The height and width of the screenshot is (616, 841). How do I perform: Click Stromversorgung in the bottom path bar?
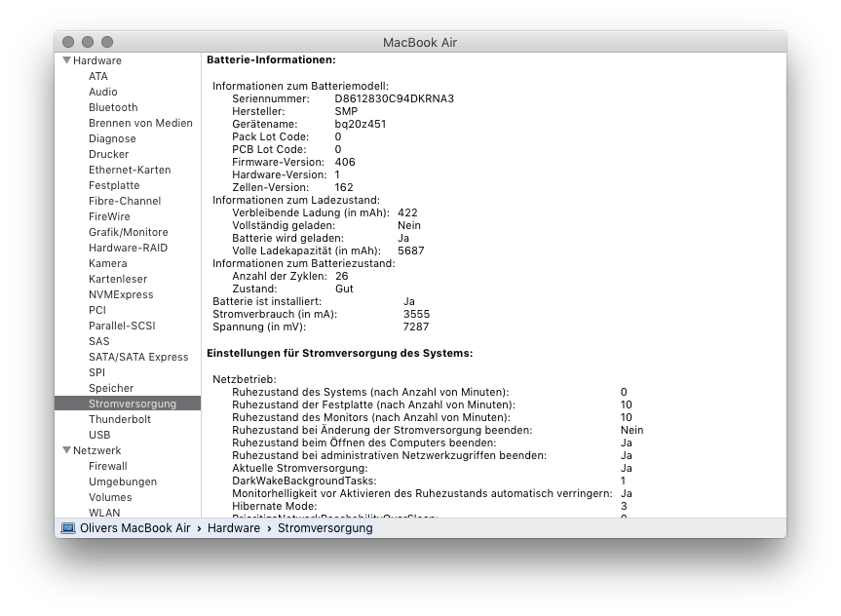[325, 528]
